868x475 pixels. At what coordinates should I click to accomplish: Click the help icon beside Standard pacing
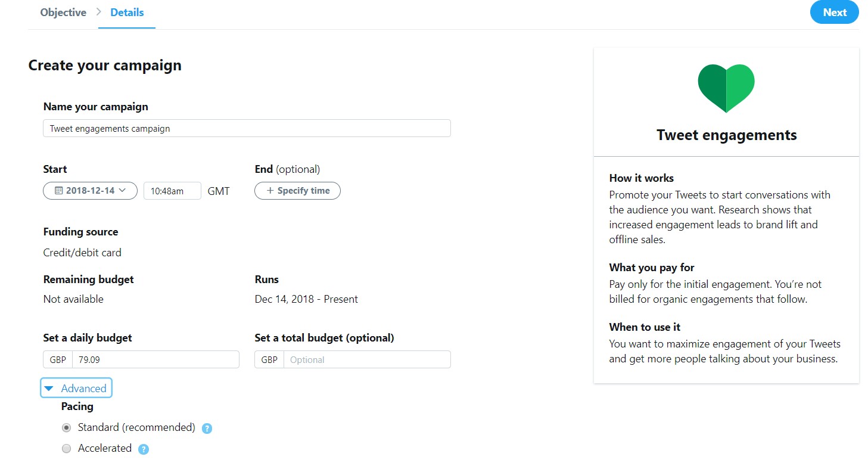pos(207,428)
